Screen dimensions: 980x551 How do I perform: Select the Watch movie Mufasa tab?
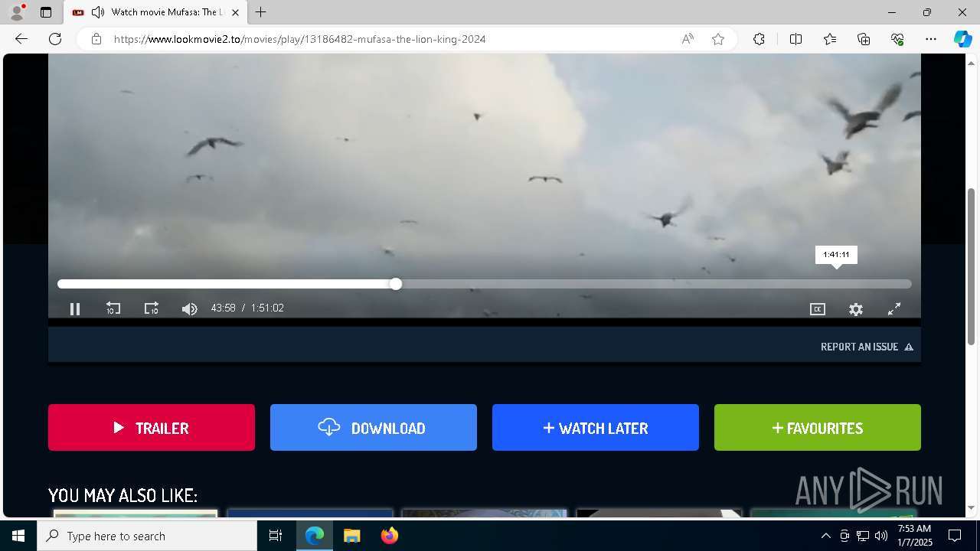[155, 12]
